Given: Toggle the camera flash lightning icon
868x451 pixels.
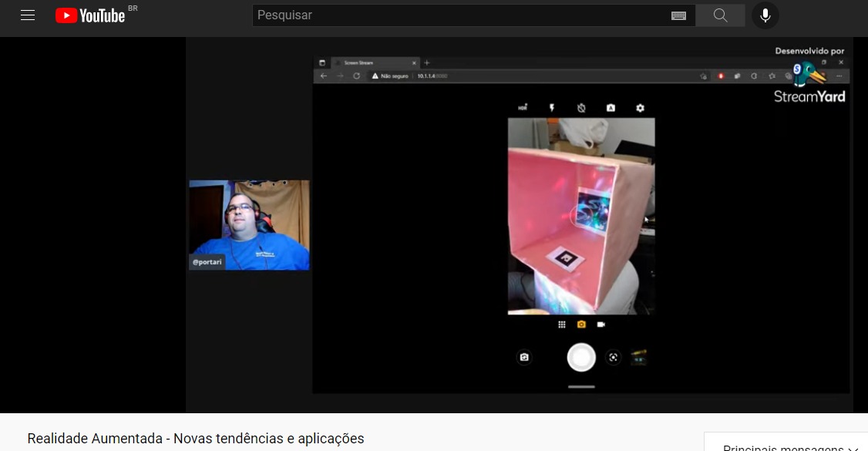Looking at the screenshot, I should pos(552,108).
